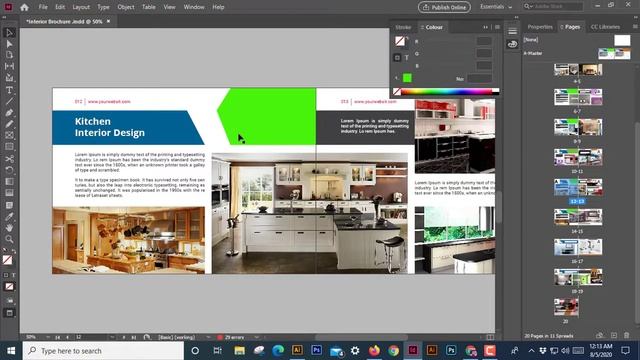Viewport: 640px width, 360px height.
Task: Open the Colour panel flyout menu
Action: (x=497, y=27)
